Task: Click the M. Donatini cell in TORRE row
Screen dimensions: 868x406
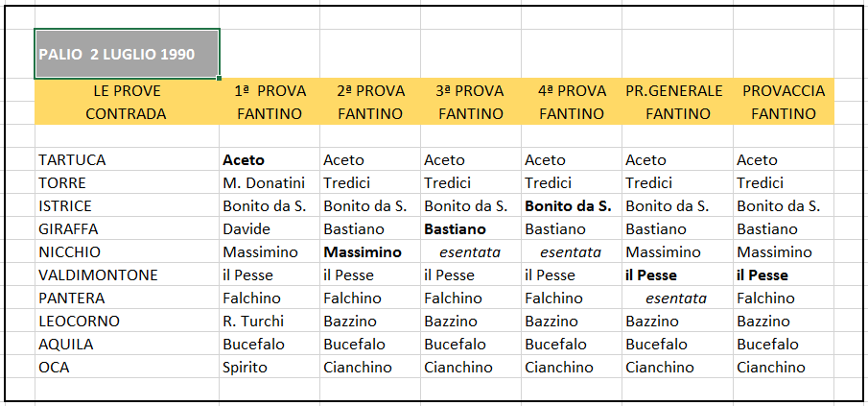Action: click(x=270, y=182)
